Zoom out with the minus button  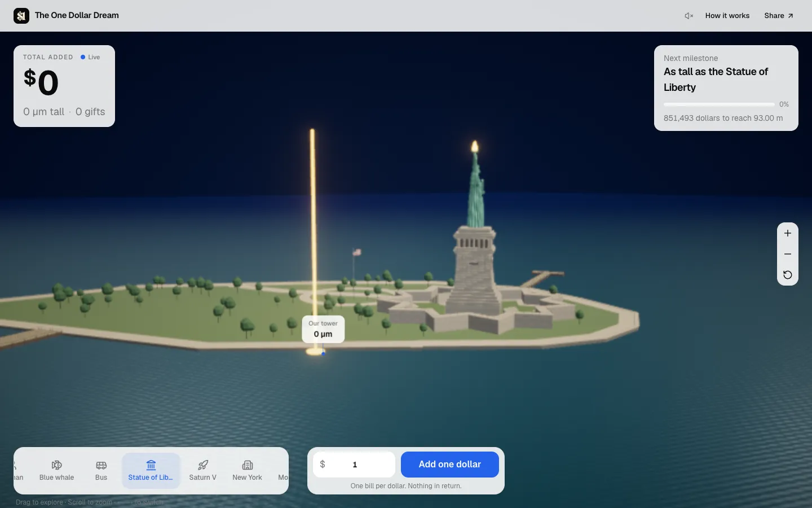(x=788, y=254)
